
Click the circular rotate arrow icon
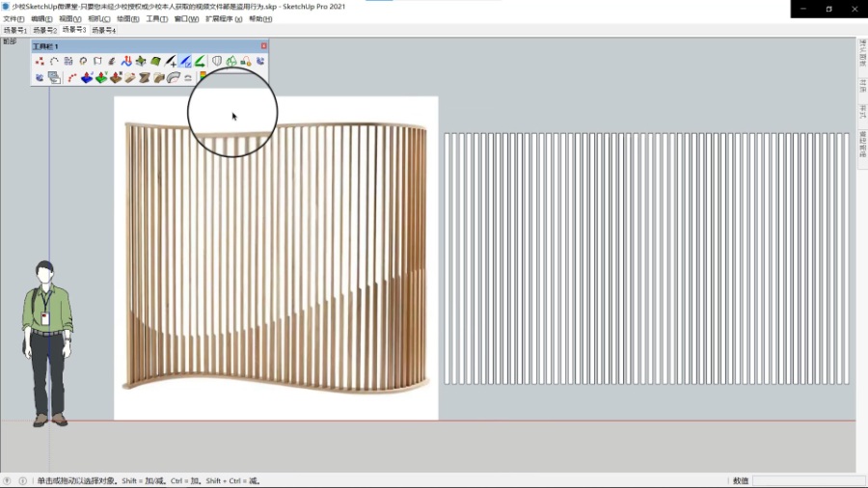click(x=83, y=62)
